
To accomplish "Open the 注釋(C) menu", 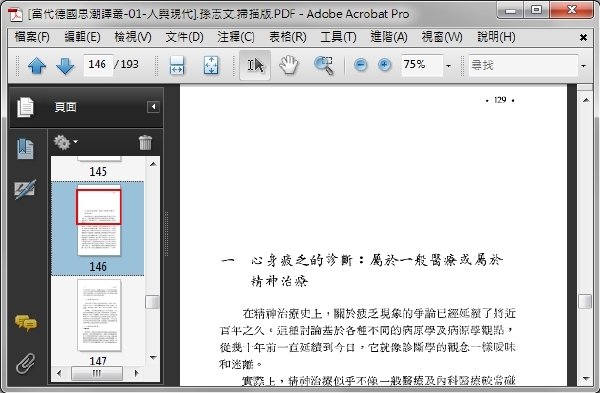I will tap(236, 37).
